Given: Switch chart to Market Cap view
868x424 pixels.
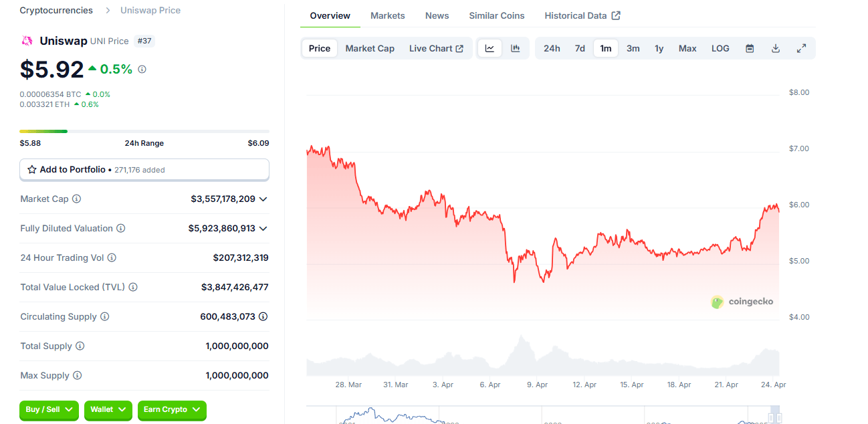Looking at the screenshot, I should pos(370,47).
